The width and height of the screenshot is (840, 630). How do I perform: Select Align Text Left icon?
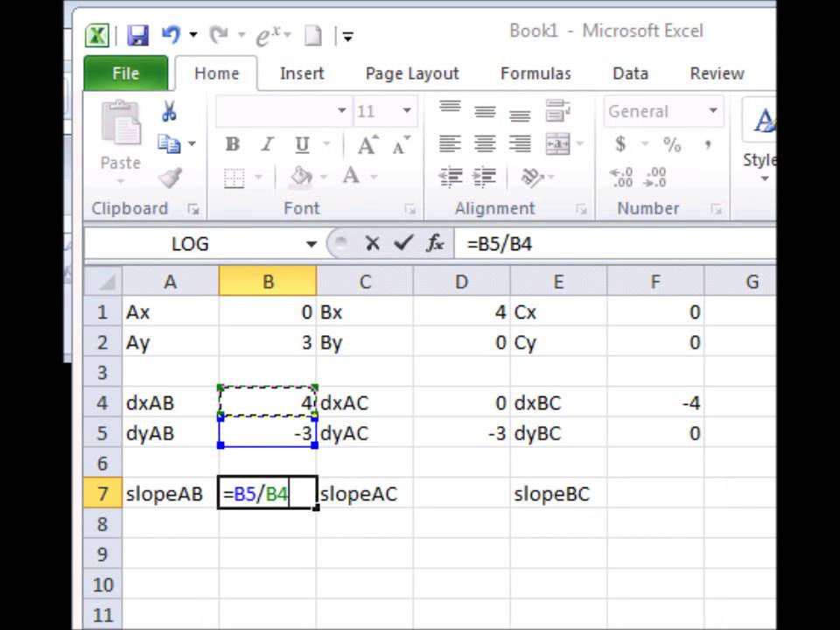450,143
